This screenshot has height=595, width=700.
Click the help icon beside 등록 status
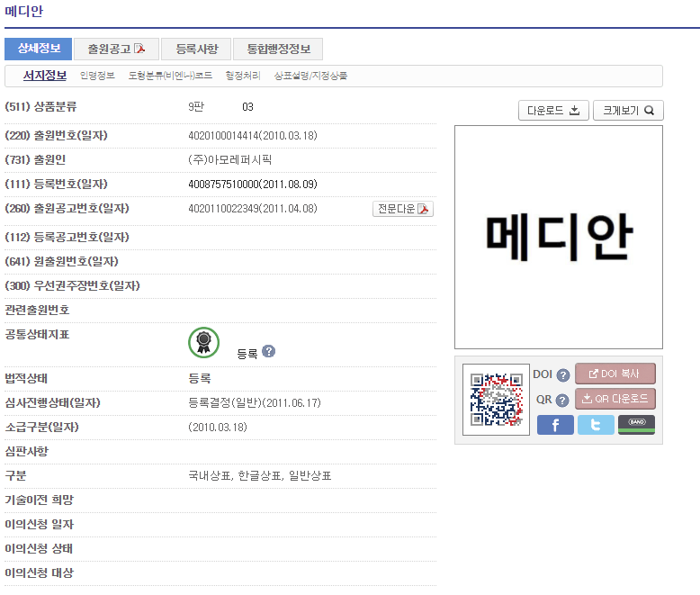(268, 352)
